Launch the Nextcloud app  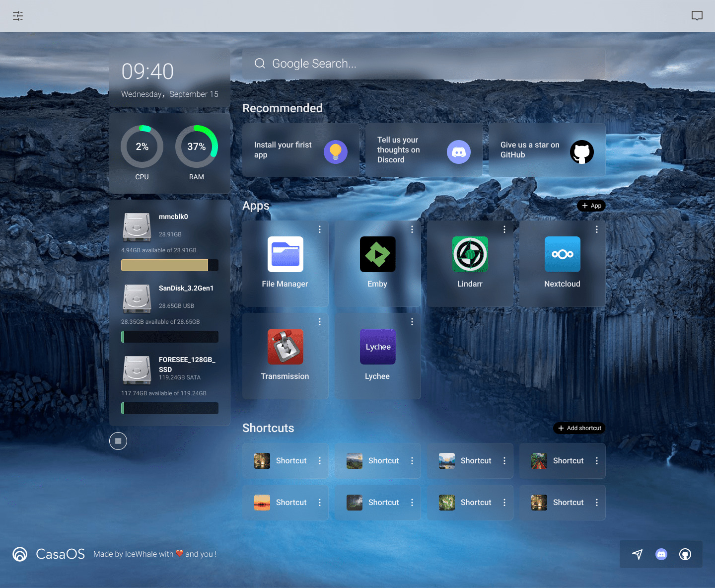tap(562, 255)
